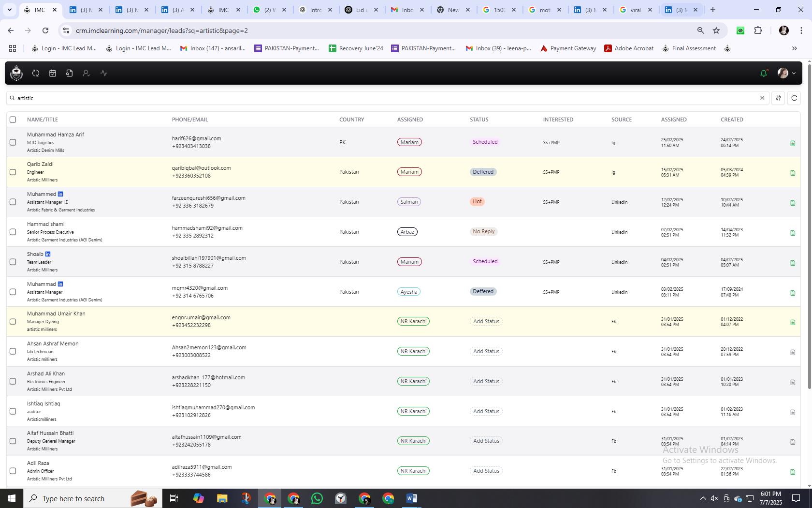Toggle the select-all checkbox in table header
Screen dimensions: 812x508
click(x=13, y=120)
